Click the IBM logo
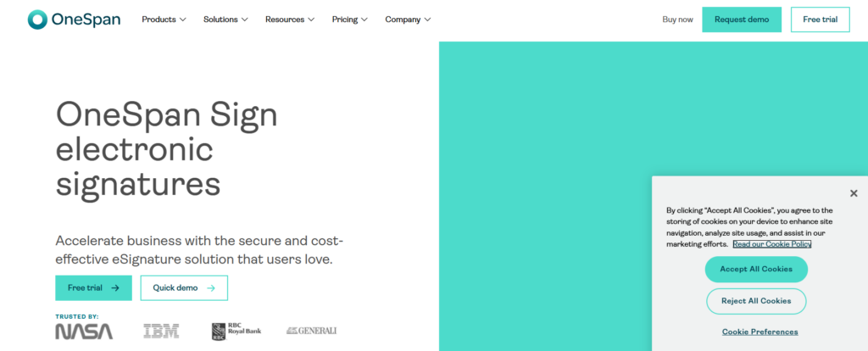 point(161,331)
